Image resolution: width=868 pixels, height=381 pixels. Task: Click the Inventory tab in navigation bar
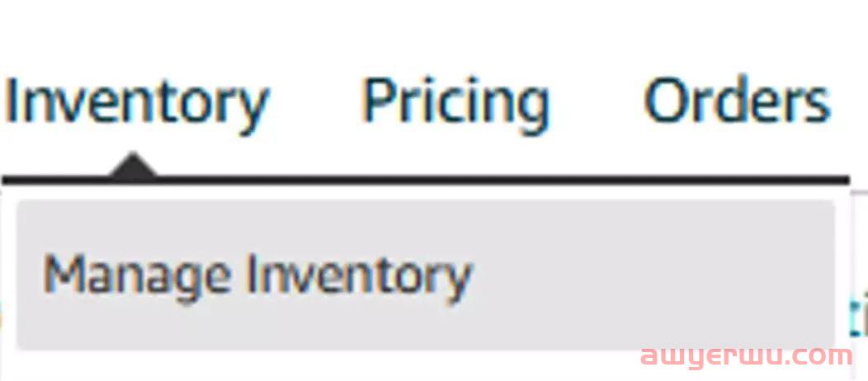click(136, 103)
